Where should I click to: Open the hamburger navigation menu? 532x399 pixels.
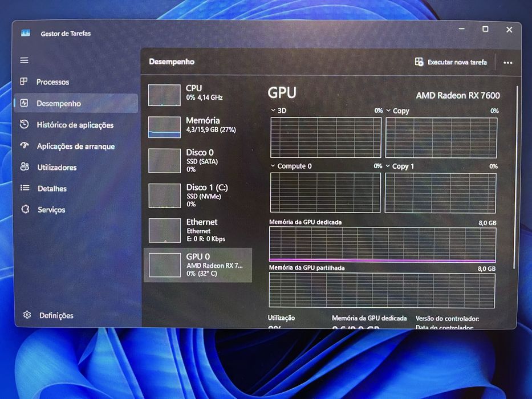click(24, 60)
